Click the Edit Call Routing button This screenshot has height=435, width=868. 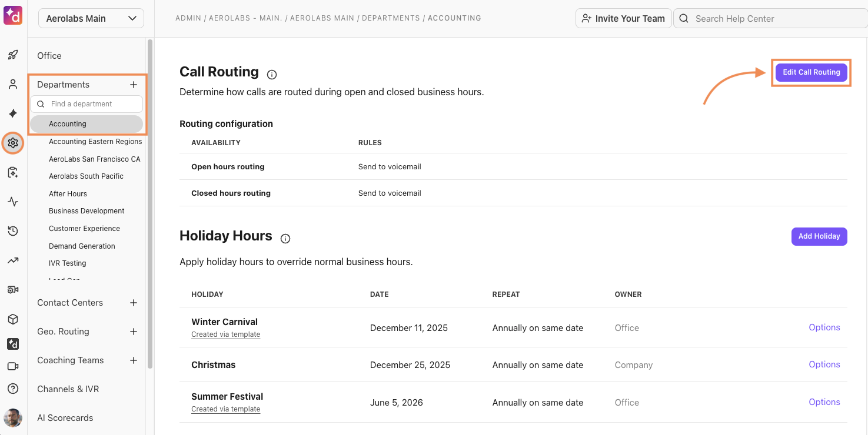(811, 72)
